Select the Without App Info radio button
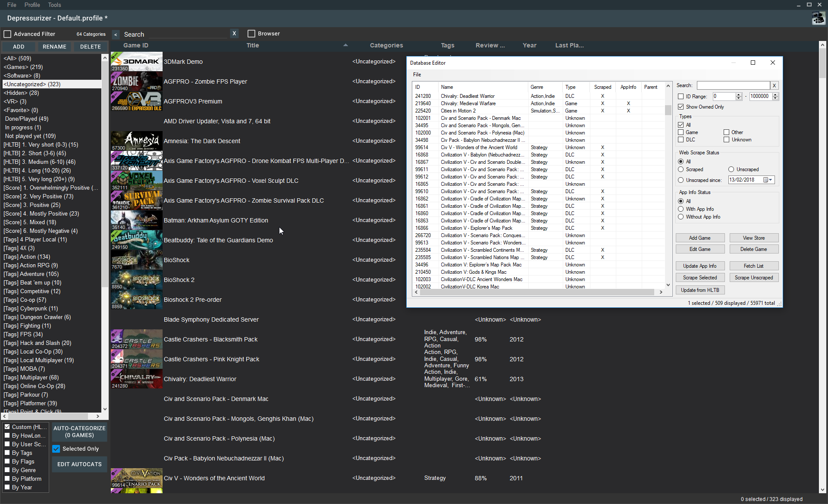 coord(681,217)
